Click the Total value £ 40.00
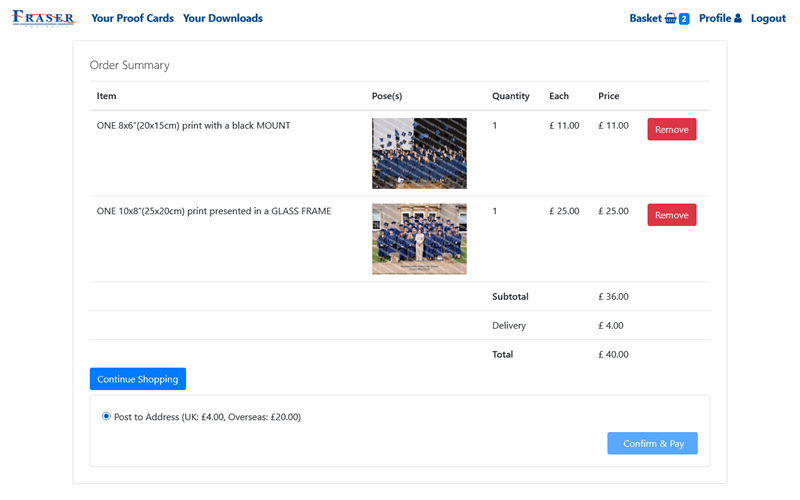The height and width of the screenshot is (500, 800). (613, 355)
